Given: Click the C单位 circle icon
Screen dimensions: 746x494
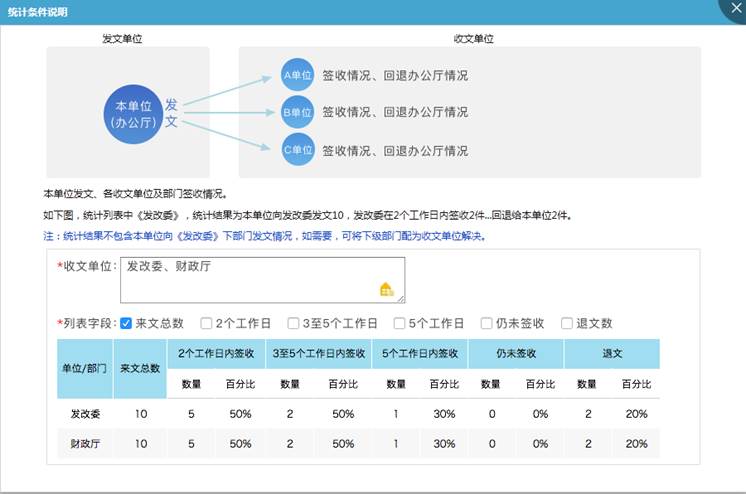Looking at the screenshot, I should click(298, 151).
